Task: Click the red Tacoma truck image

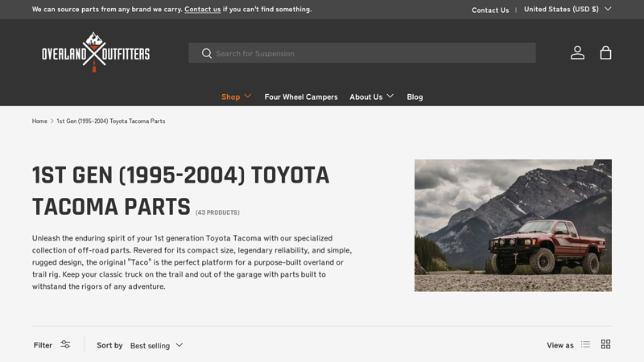Action: pos(513,225)
